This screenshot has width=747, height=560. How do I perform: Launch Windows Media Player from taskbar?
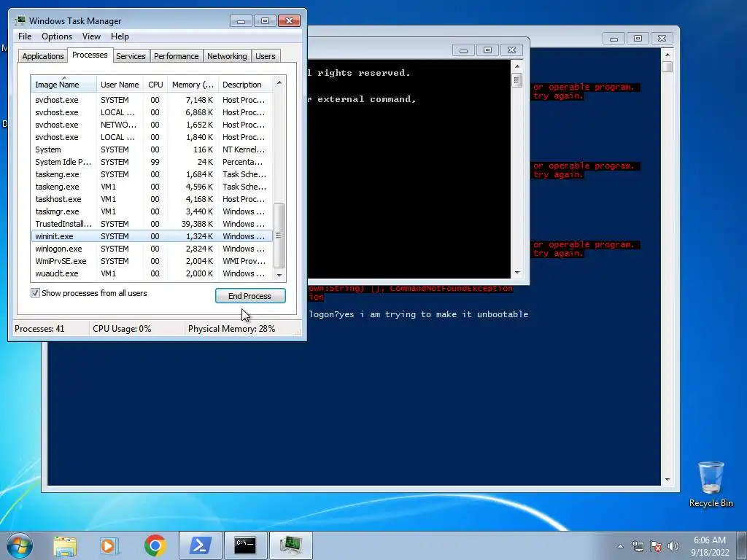click(109, 545)
